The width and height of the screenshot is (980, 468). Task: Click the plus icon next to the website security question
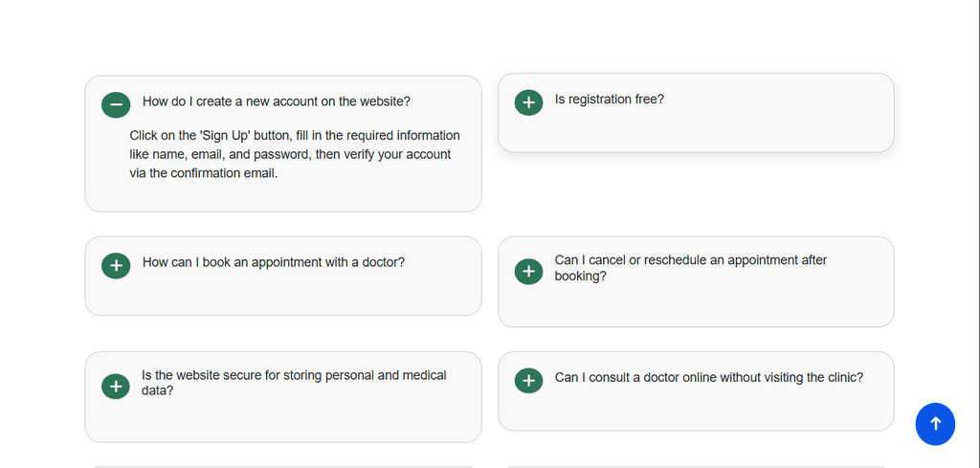pyautogui.click(x=116, y=386)
